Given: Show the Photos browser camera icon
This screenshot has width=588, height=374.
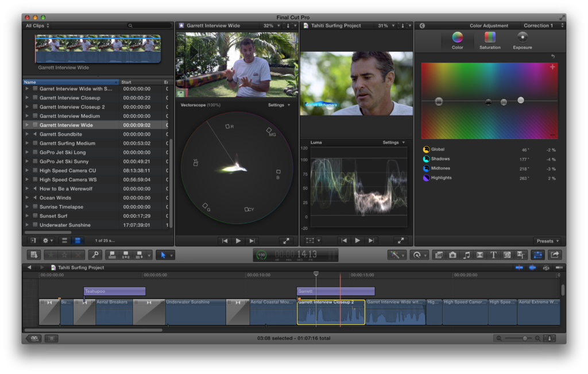Looking at the screenshot, I should pyautogui.click(x=452, y=256).
